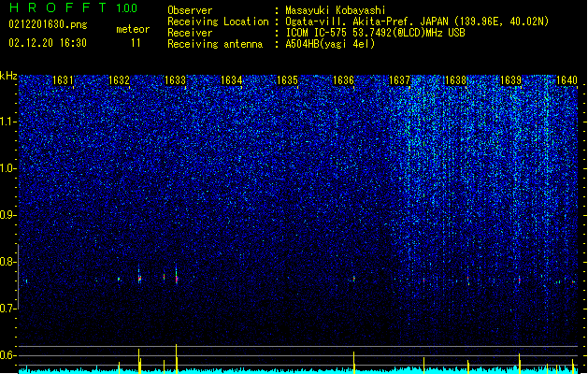This screenshot has width=588, height=374.
Task: Click the 'Receiver' field label
Action: (190, 33)
